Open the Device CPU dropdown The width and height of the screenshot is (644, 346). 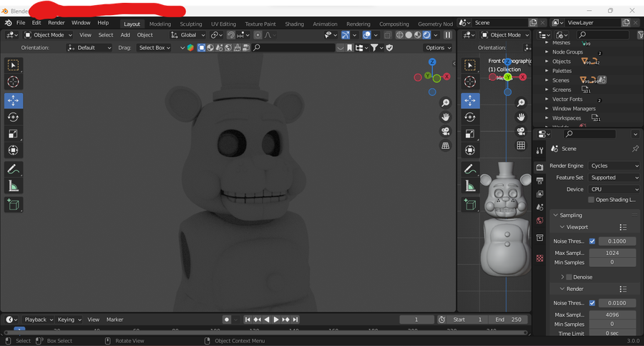(614, 189)
